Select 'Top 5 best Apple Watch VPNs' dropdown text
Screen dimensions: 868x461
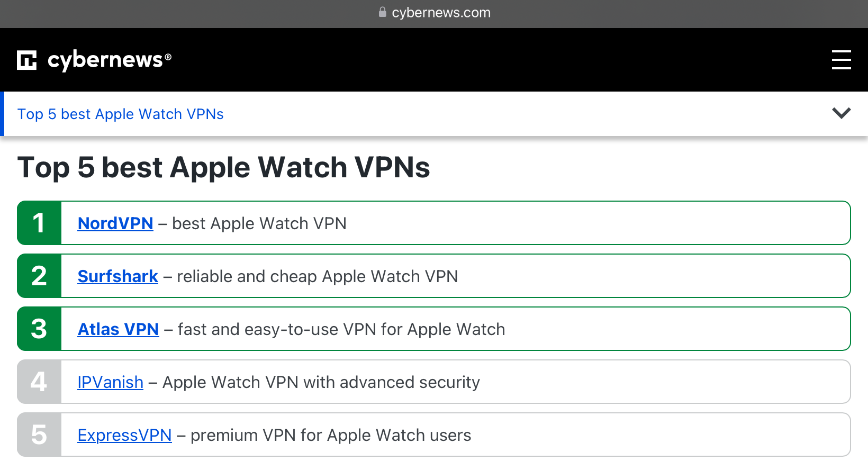pos(121,114)
